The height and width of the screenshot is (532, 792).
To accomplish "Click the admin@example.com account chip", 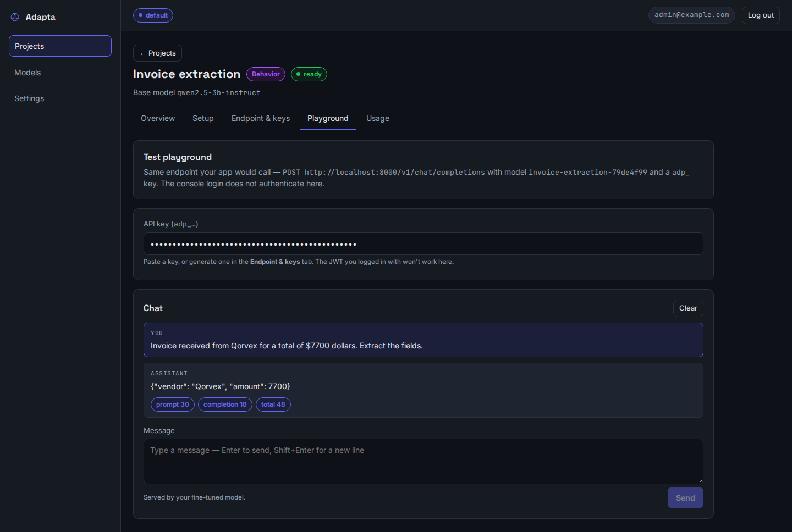I will pos(691,15).
